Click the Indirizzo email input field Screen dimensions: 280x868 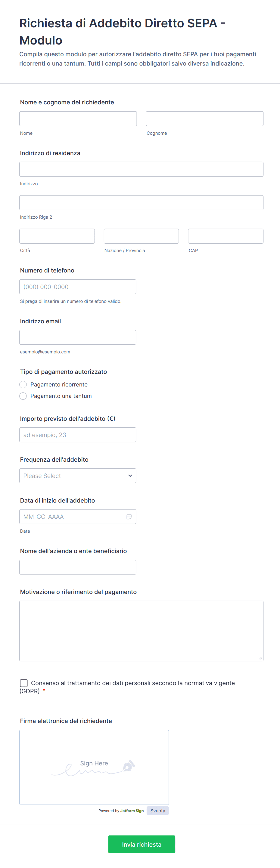pos(78,337)
